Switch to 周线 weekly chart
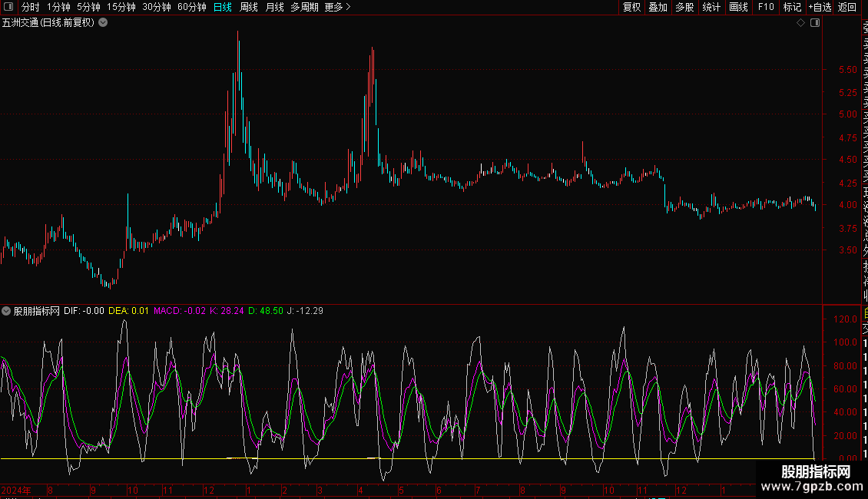Image resolution: width=868 pixels, height=499 pixels. click(249, 7)
